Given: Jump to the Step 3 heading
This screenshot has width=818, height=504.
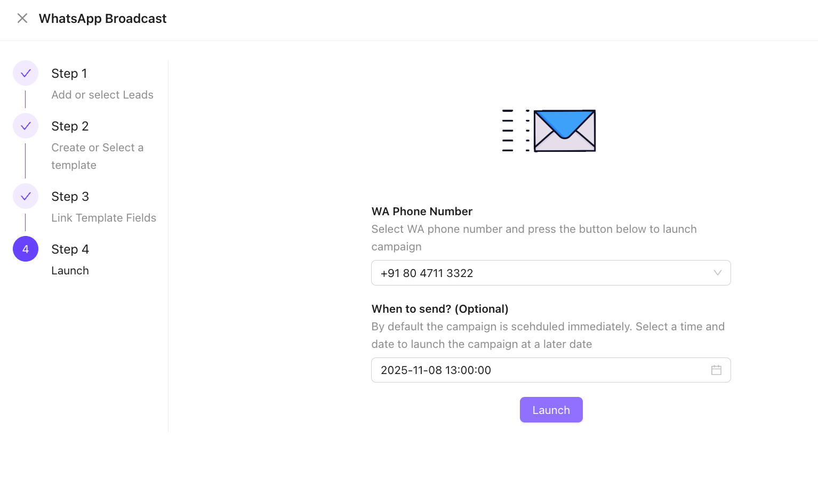Looking at the screenshot, I should [70, 197].
